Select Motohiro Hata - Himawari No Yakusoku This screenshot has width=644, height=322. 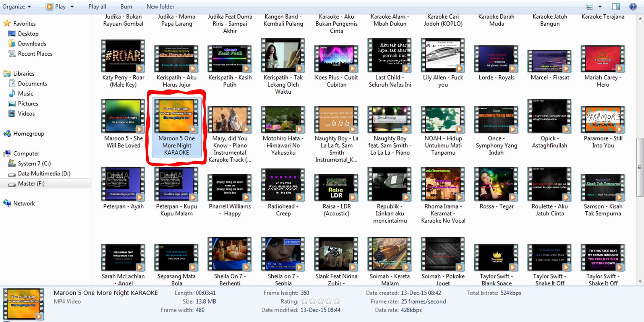point(283,131)
